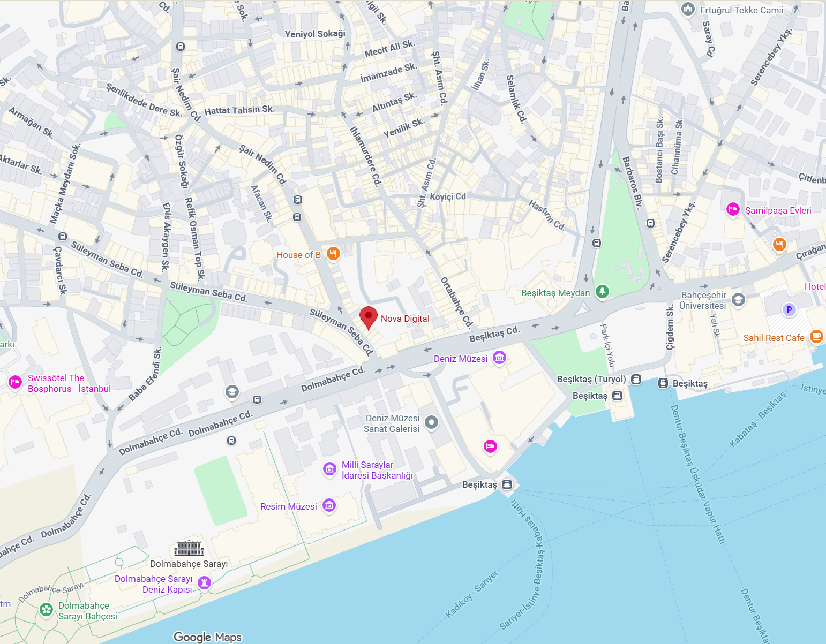Click the red Nova Digital location pin
The width and height of the screenshot is (826, 644).
(x=369, y=318)
